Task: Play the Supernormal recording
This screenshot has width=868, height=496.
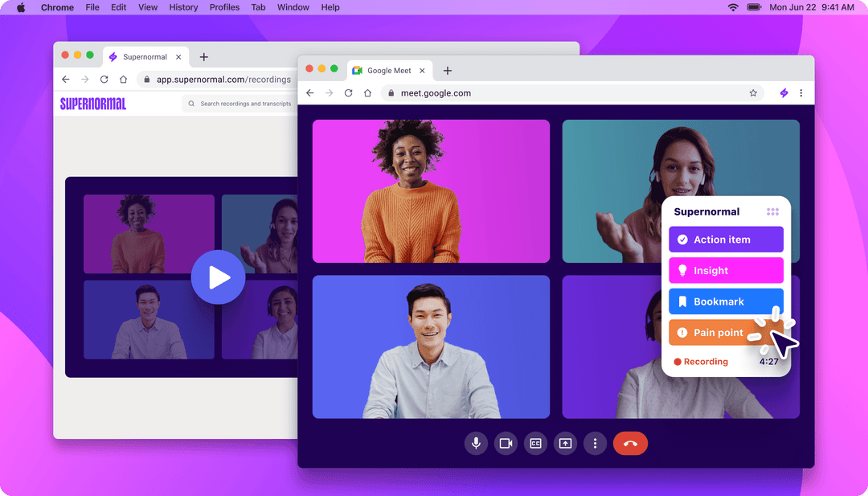Action: click(x=218, y=277)
